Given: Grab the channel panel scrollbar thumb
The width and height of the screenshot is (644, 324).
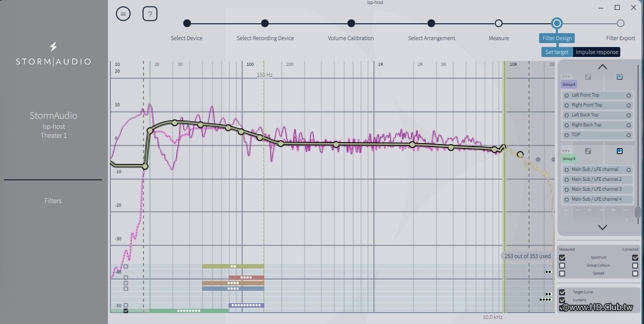Looking at the screenshot, I should 638,213.
